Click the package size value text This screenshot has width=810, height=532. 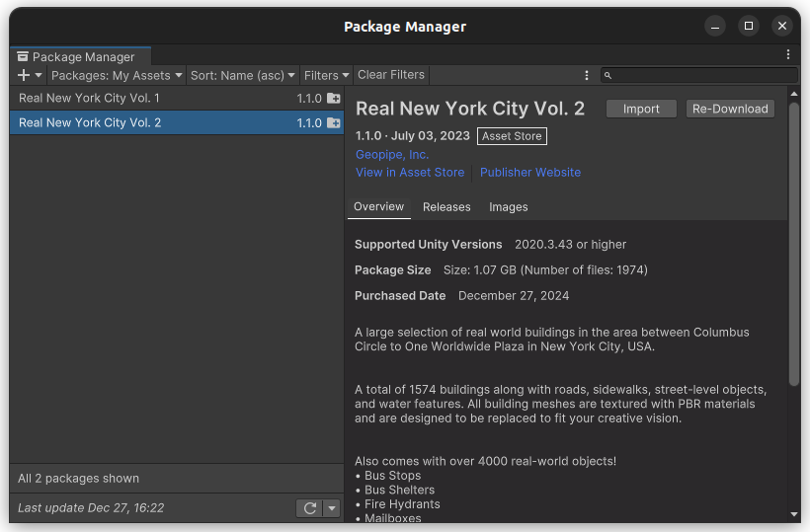click(545, 270)
